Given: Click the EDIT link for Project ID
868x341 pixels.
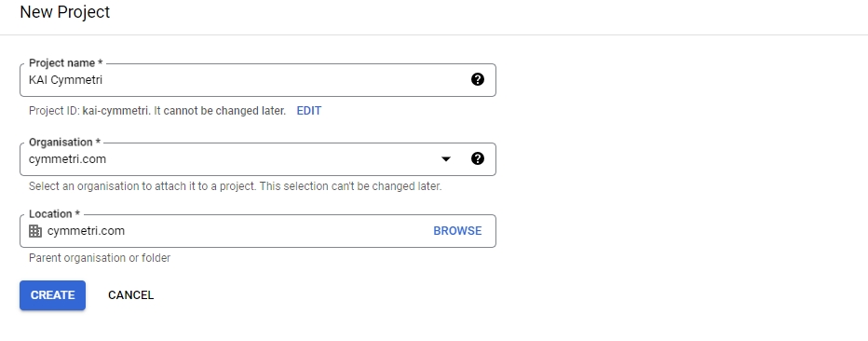Looking at the screenshot, I should [x=309, y=111].
